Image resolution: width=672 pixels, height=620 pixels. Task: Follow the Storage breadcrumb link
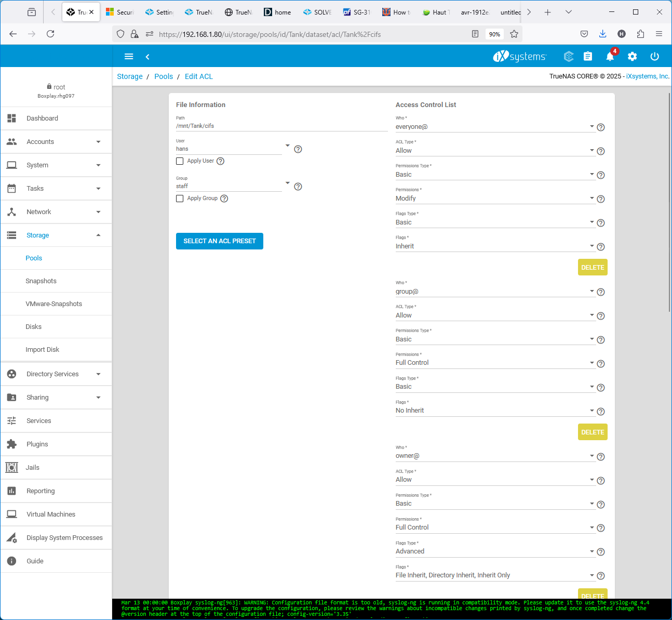pos(130,76)
